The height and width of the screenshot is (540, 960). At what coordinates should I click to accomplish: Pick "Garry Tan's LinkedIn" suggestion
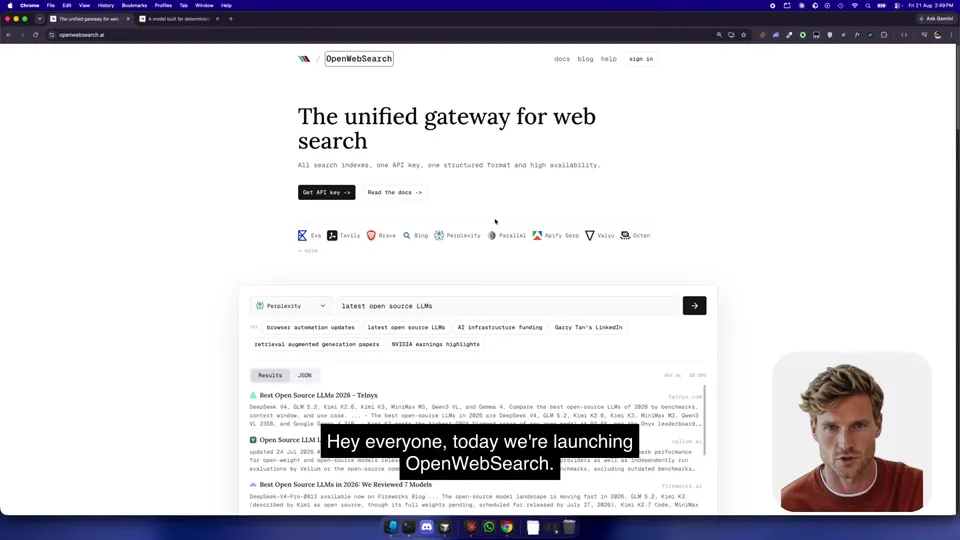tap(588, 328)
